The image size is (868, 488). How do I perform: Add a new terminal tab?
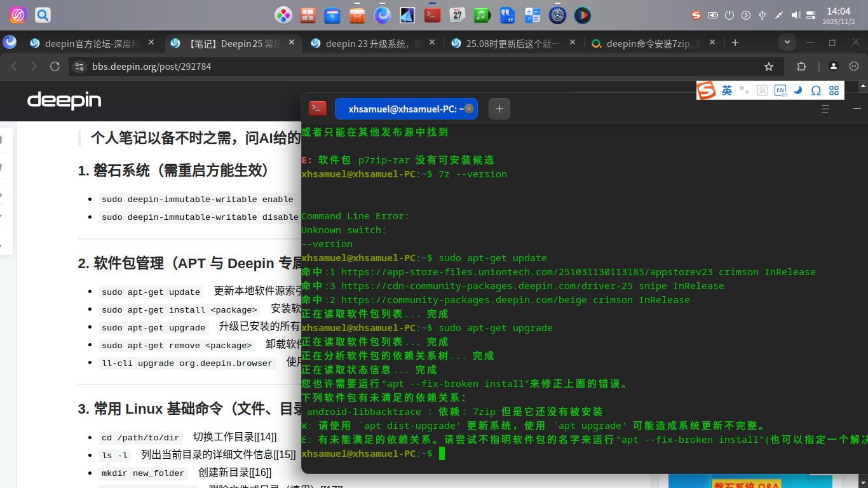click(x=499, y=109)
